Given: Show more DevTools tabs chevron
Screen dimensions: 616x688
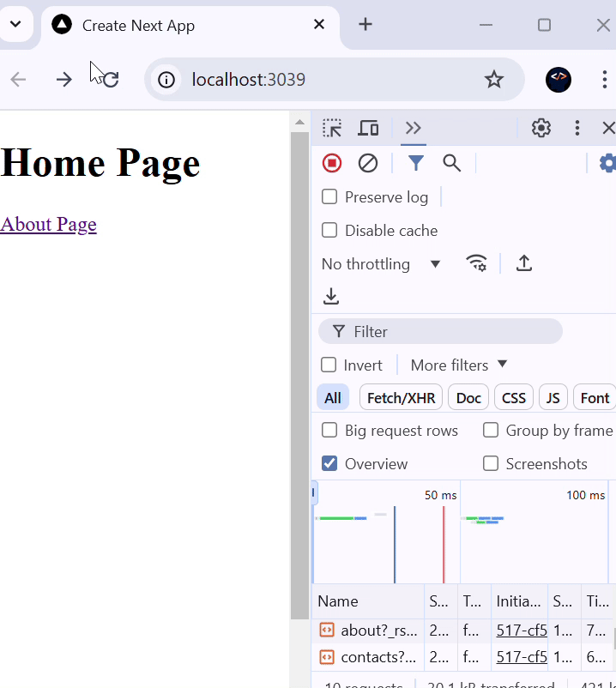Looking at the screenshot, I should coord(414,129).
